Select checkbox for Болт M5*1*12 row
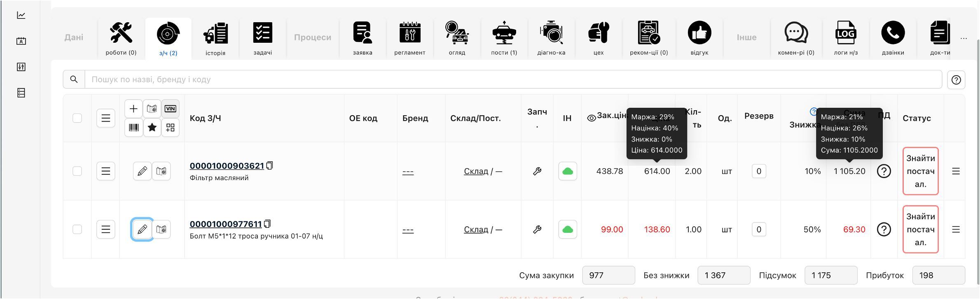 [x=77, y=229]
